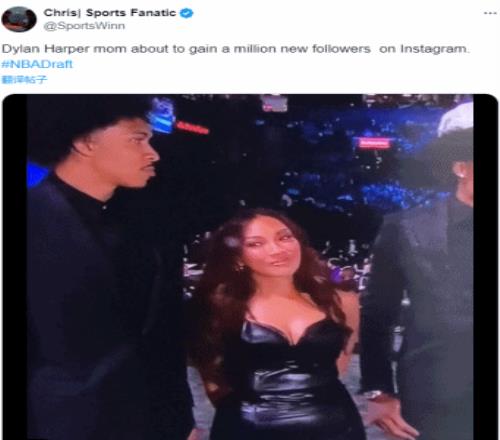This screenshot has width=500, height=440.
Task: Click the black bar on the video's left edge
Action: coord(15,267)
